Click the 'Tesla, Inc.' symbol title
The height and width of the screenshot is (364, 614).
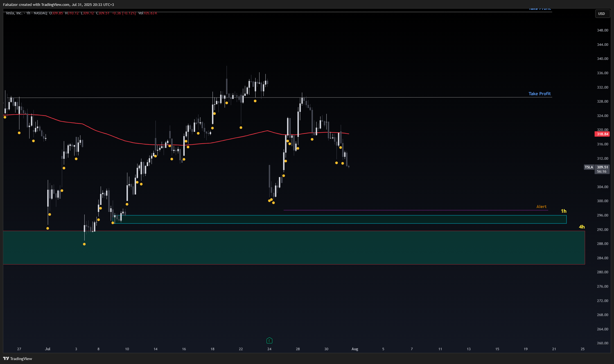14,13
